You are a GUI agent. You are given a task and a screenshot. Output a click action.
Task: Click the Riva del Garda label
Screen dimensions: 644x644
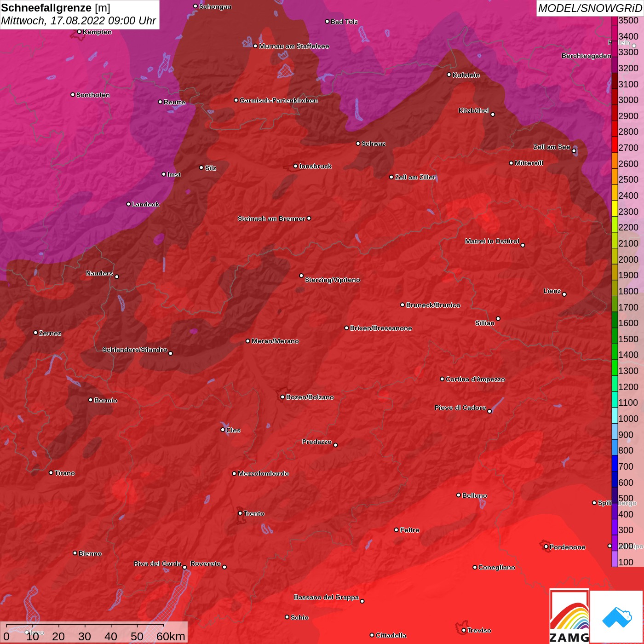pos(157,563)
